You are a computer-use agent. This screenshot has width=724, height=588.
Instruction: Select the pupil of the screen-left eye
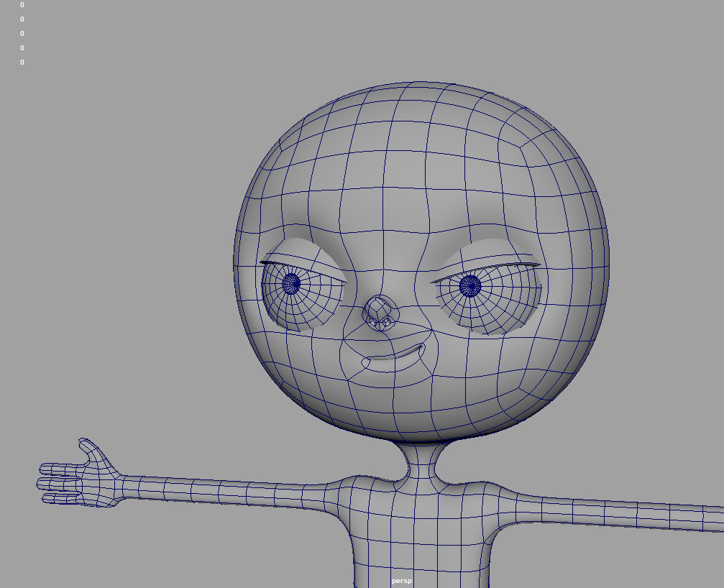(x=291, y=283)
